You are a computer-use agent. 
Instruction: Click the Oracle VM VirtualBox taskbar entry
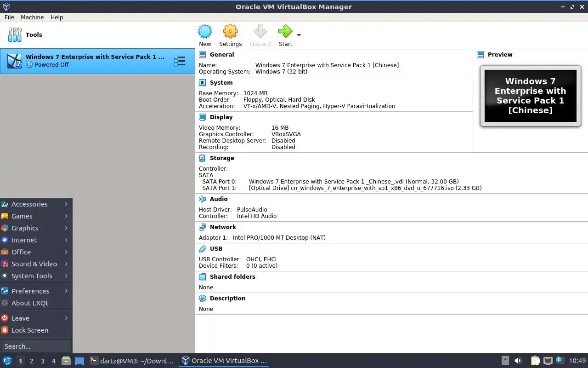[x=224, y=361]
